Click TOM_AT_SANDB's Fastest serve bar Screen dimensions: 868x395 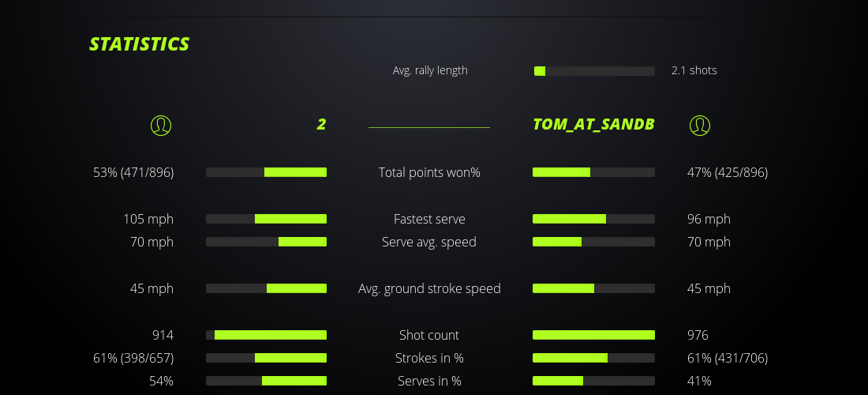(594, 219)
